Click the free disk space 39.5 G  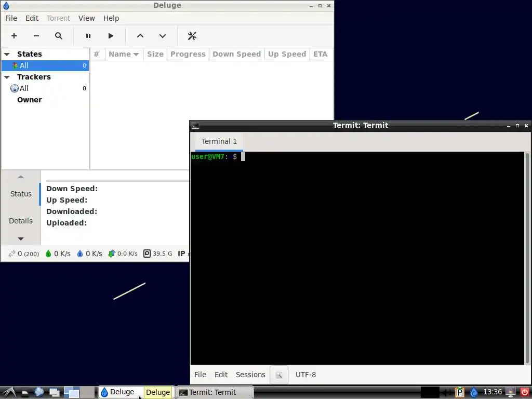pyautogui.click(x=158, y=254)
